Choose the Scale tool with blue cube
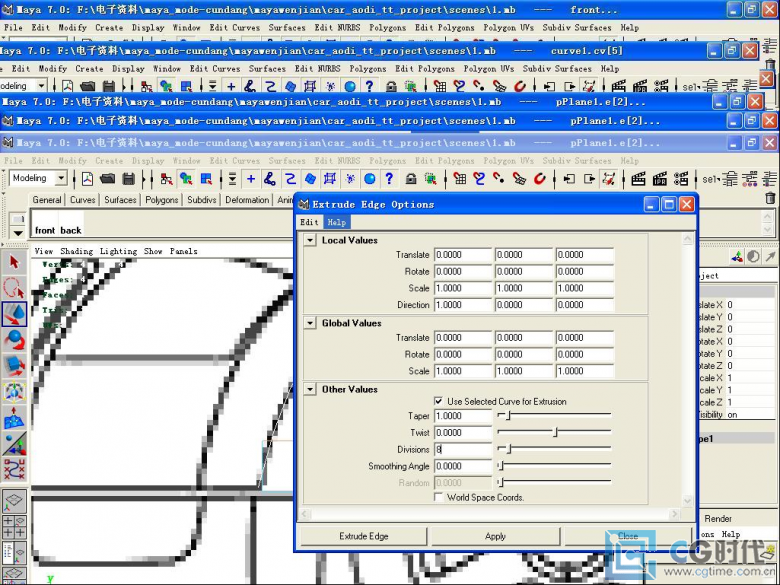The image size is (780, 585). pyautogui.click(x=14, y=366)
